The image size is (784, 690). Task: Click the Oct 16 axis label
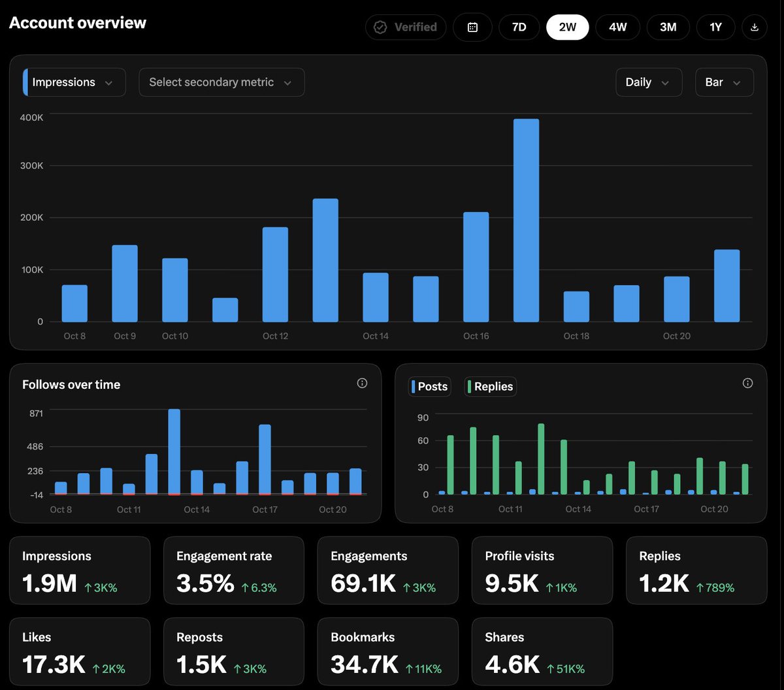[476, 336]
